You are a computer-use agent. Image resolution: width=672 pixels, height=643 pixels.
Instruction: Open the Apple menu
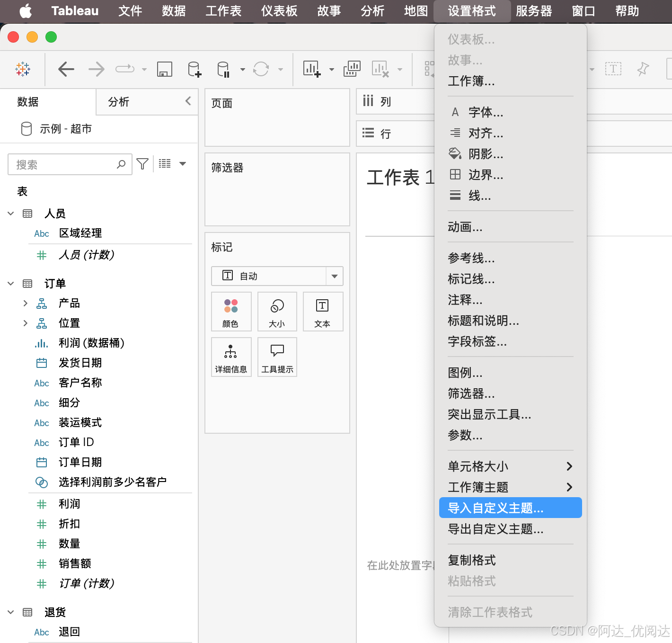point(26,11)
